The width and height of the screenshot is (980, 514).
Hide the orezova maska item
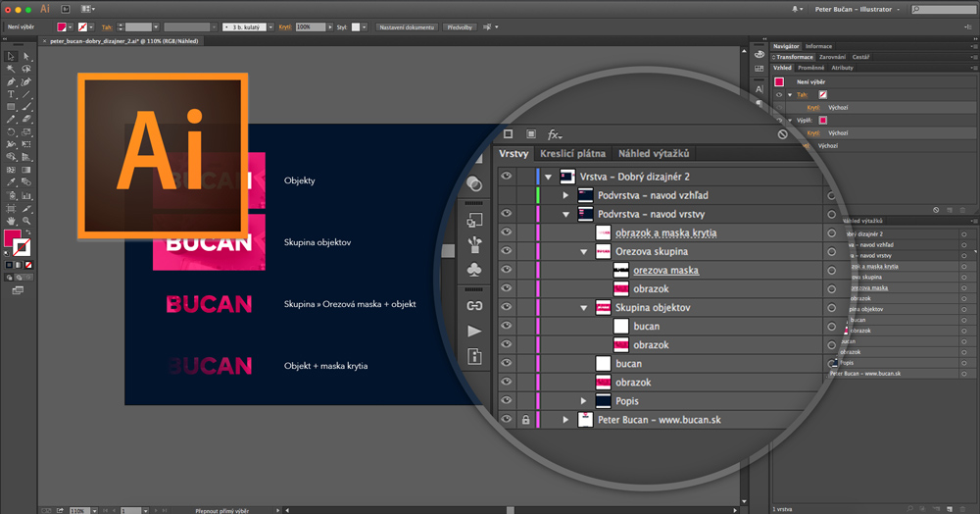[x=507, y=270]
